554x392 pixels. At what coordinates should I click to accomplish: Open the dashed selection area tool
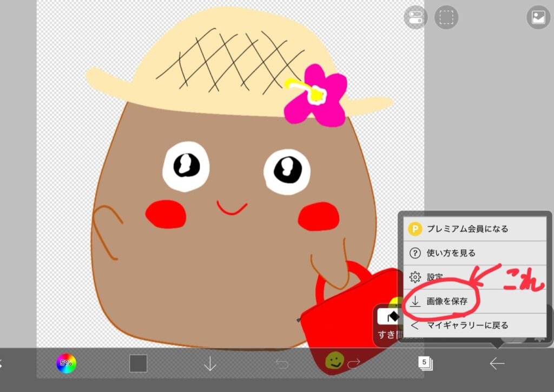446,17
